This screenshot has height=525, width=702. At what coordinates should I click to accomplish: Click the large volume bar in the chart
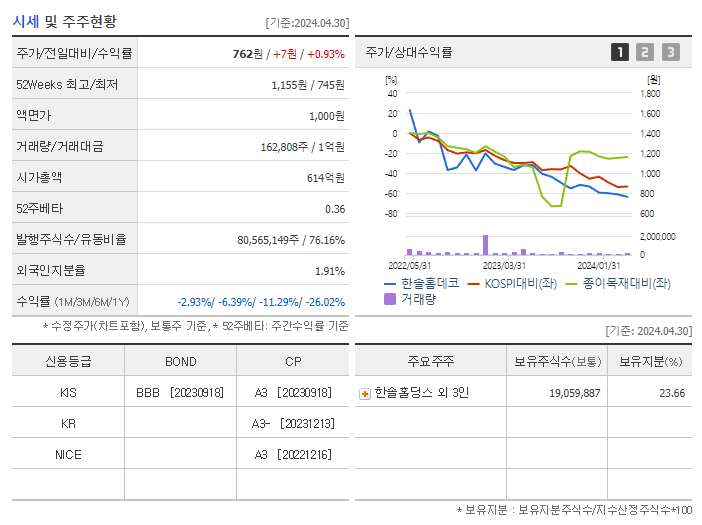coord(485,245)
